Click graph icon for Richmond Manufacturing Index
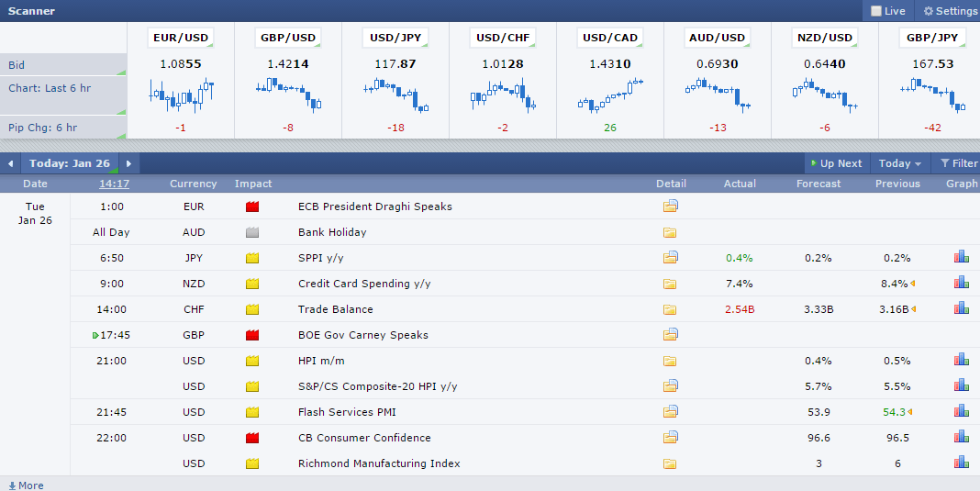This screenshot has height=491, width=980. coord(962,463)
